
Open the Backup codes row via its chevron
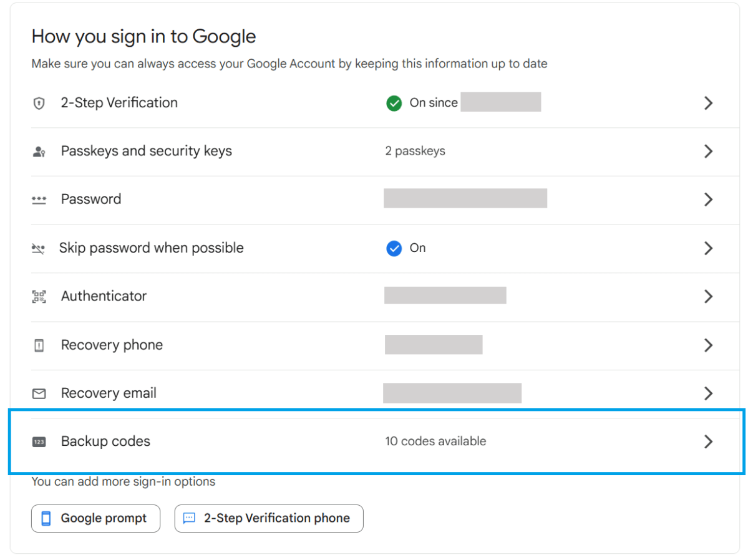pyautogui.click(x=709, y=442)
